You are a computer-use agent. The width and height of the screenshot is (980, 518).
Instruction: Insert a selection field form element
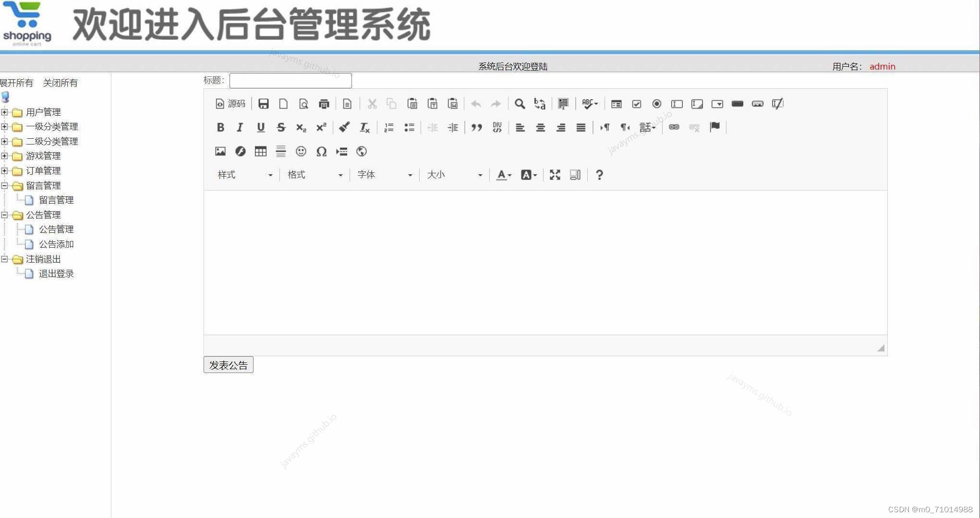click(x=717, y=104)
